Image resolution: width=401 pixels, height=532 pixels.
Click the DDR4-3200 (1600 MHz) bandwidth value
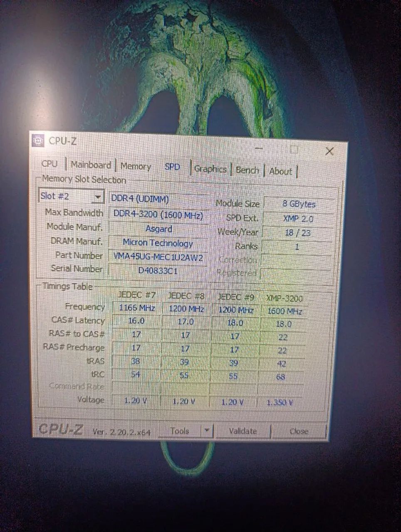pos(158,215)
